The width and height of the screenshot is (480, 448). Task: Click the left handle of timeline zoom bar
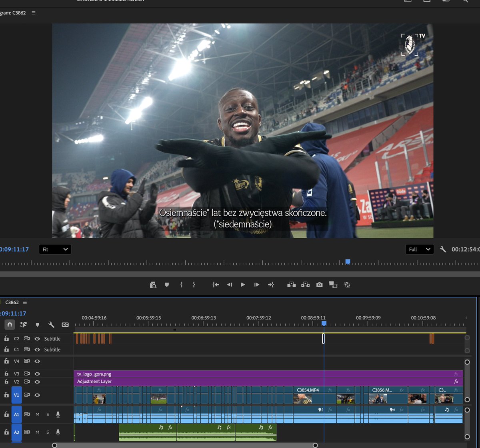coord(54,445)
